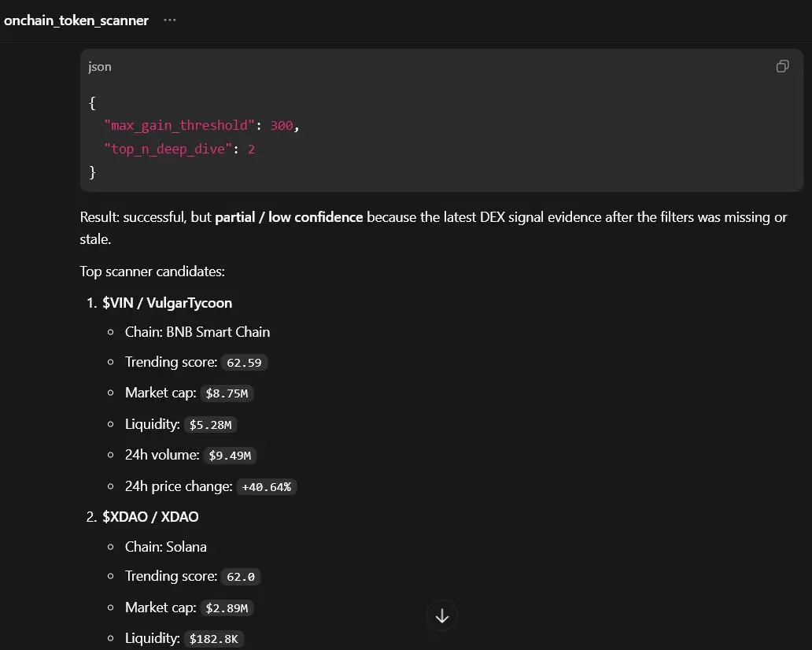Click the onchain_token_scanner title
Screen dimensions: 812x650
pyautogui.click(x=76, y=20)
